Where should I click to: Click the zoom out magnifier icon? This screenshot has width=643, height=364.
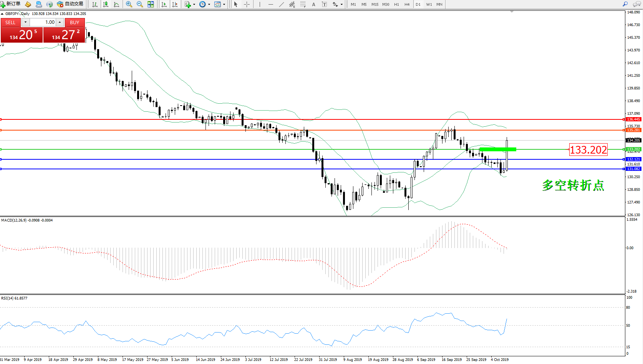[x=140, y=4]
